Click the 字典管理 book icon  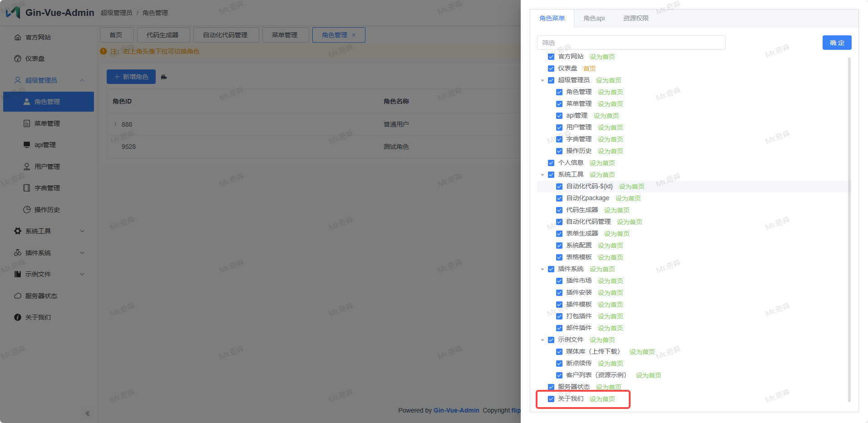[x=27, y=188]
